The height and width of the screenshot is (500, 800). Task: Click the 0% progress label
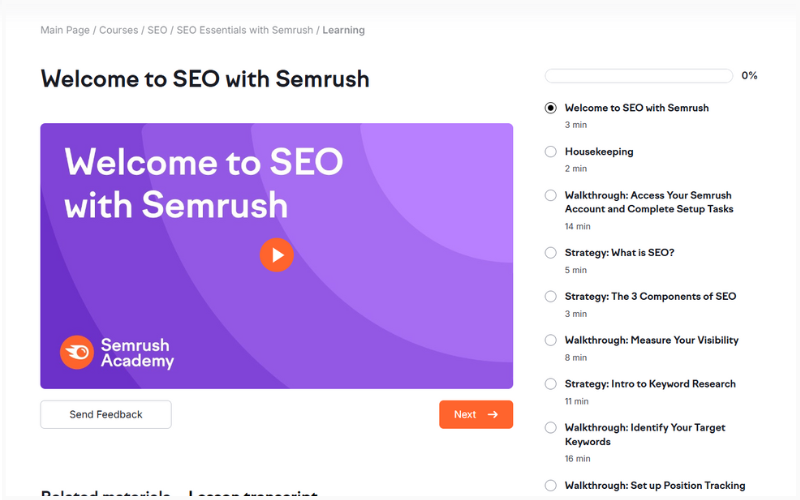click(x=749, y=76)
